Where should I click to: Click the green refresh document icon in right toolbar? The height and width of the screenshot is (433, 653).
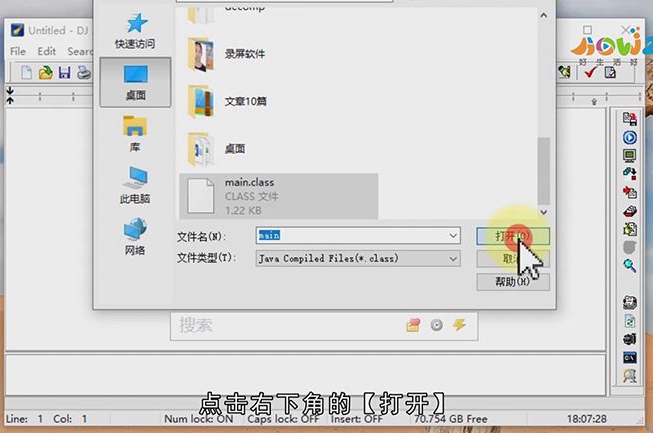coord(630,321)
